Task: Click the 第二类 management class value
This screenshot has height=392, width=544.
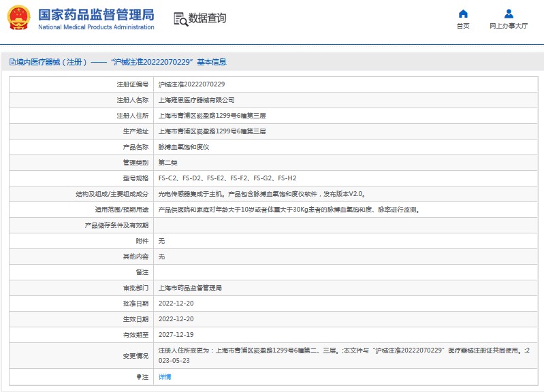Action: (x=168, y=163)
